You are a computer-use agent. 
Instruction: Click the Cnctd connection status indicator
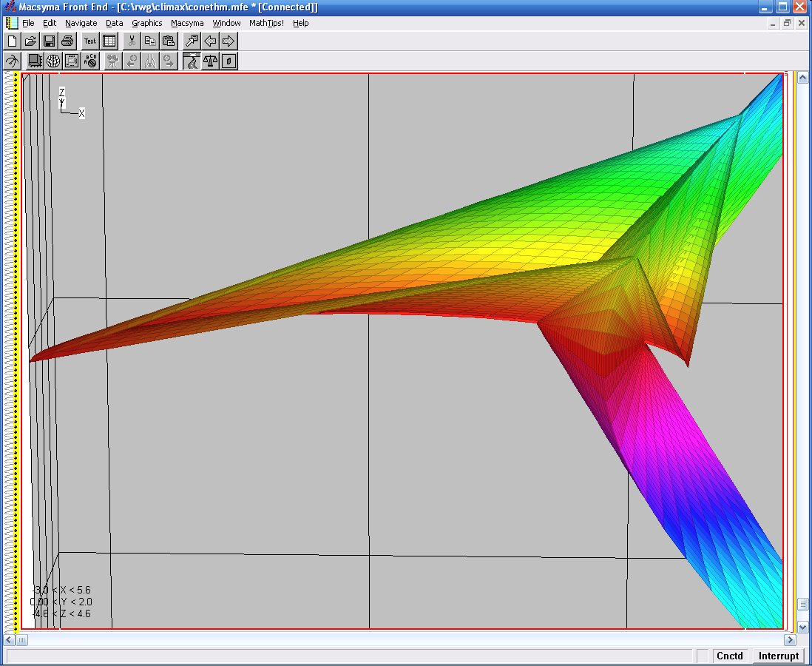729,656
